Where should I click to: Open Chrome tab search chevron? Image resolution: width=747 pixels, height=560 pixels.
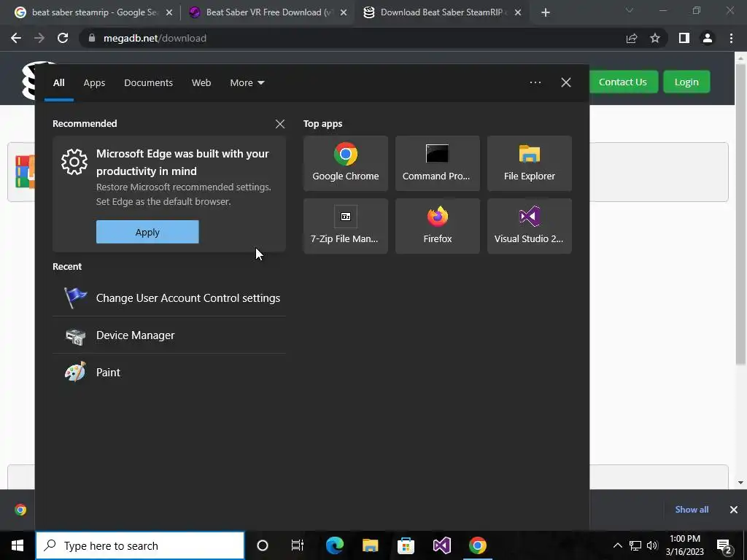click(x=630, y=10)
